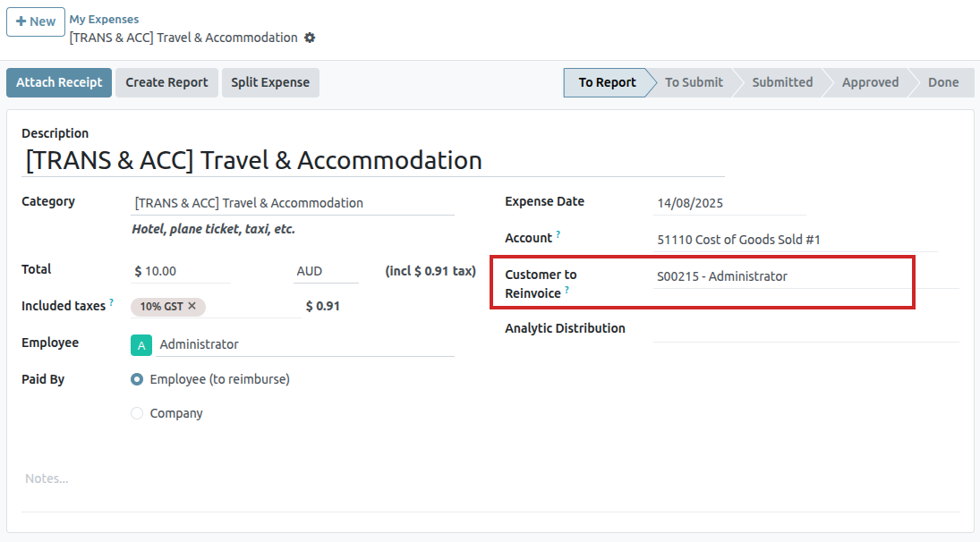The image size is (980, 542).
Task: Show help for Customer to Reinvoice
Action: (x=567, y=290)
